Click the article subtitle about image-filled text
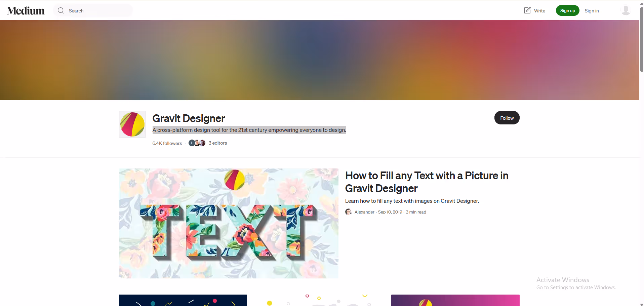 [412, 201]
